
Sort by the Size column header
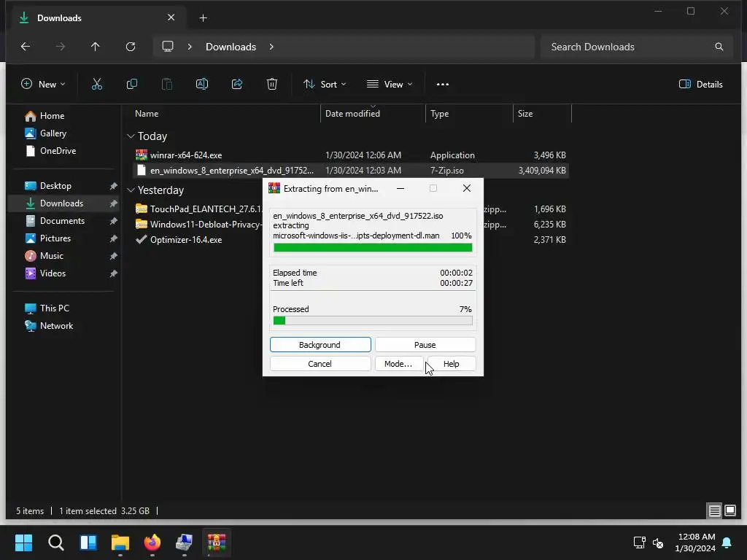point(525,114)
